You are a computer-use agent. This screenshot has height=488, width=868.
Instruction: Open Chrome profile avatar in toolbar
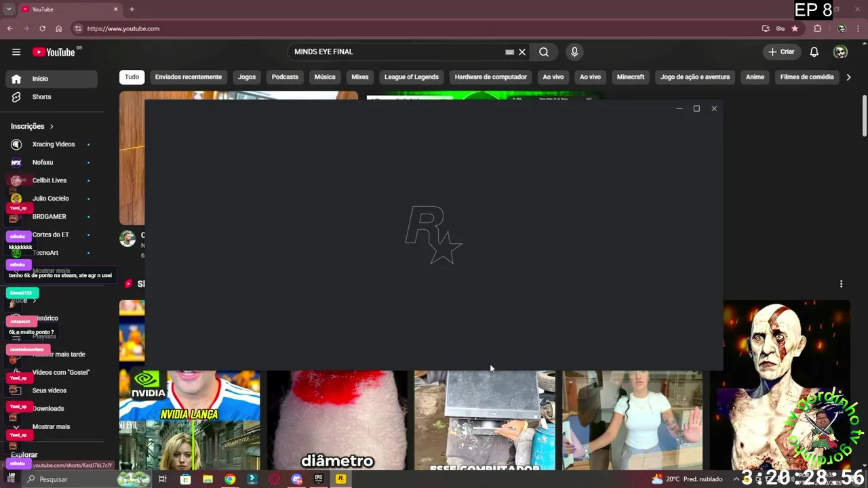842,28
